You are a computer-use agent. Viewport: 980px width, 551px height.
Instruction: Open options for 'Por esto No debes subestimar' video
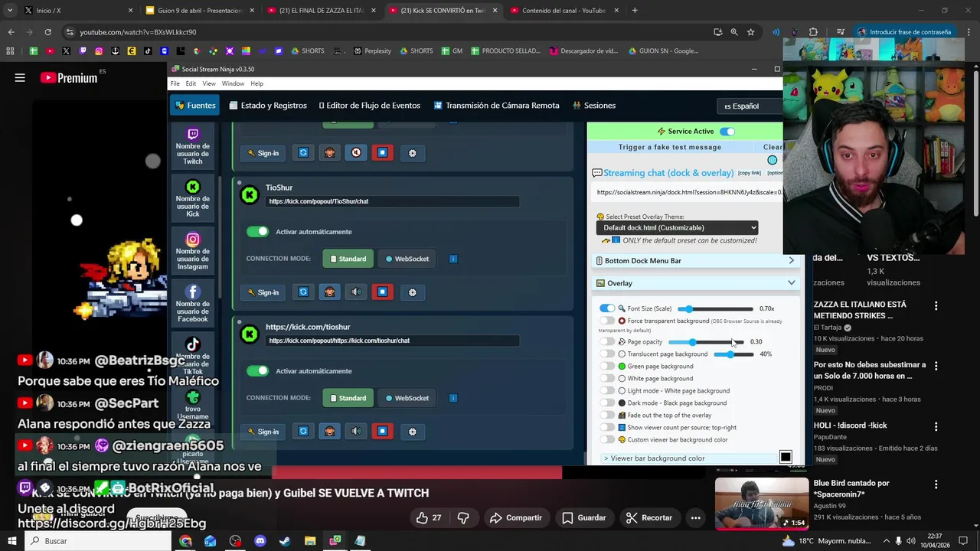coord(936,367)
